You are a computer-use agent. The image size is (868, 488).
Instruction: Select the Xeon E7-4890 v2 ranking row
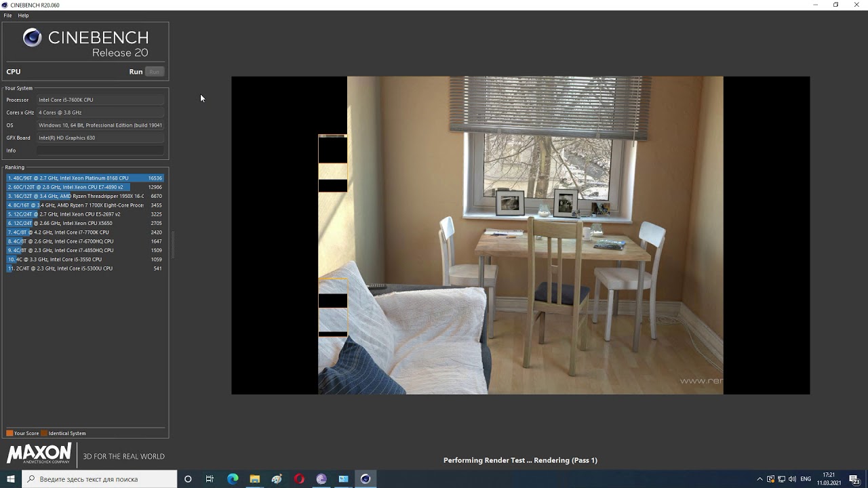click(x=85, y=187)
